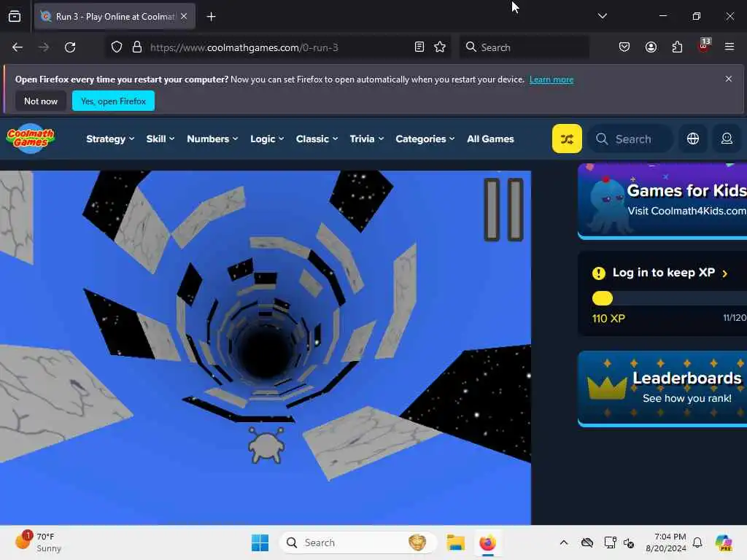
Task: Click the Coolmath Games logo
Action: [x=31, y=139]
